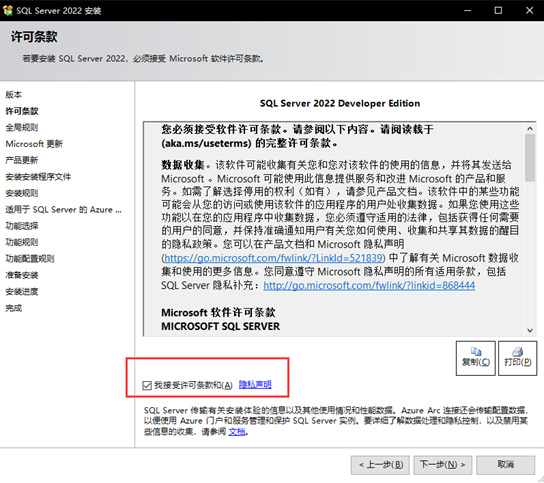Select the 安装安装程序文件 step in the sidebar

pos(38,177)
